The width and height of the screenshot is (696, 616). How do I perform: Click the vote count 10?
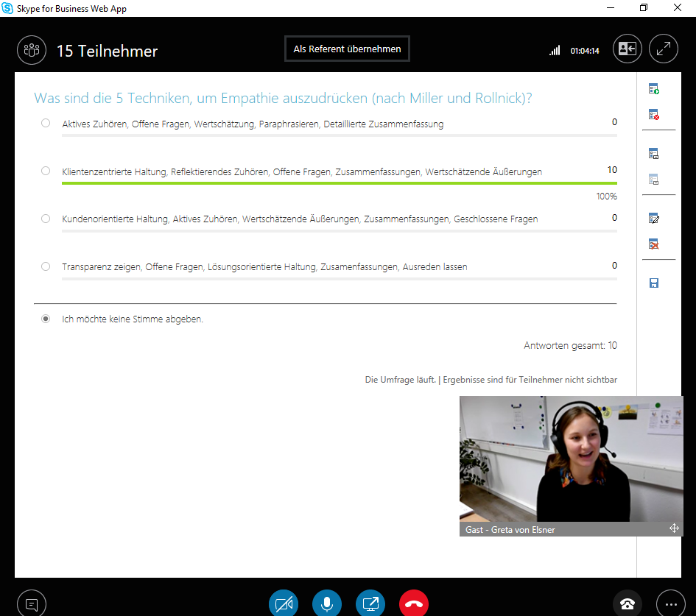[612, 170]
